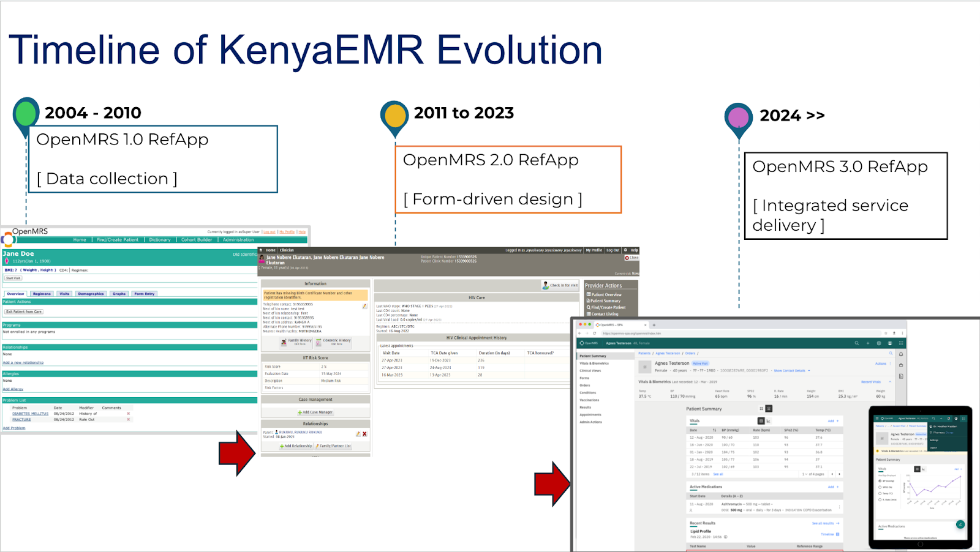The height and width of the screenshot is (552, 980).
Task: Click the Add Relationship button
Action: coord(296,446)
